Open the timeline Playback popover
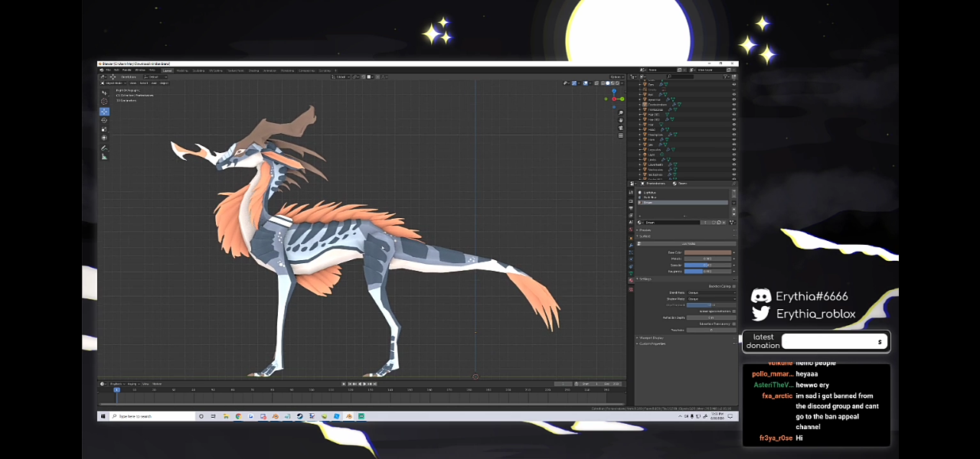 [x=117, y=384]
